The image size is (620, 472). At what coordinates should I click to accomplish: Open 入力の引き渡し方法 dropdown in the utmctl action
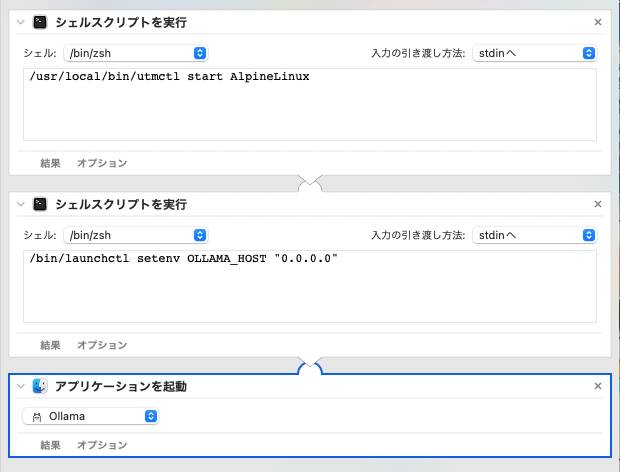pyautogui.click(x=534, y=52)
